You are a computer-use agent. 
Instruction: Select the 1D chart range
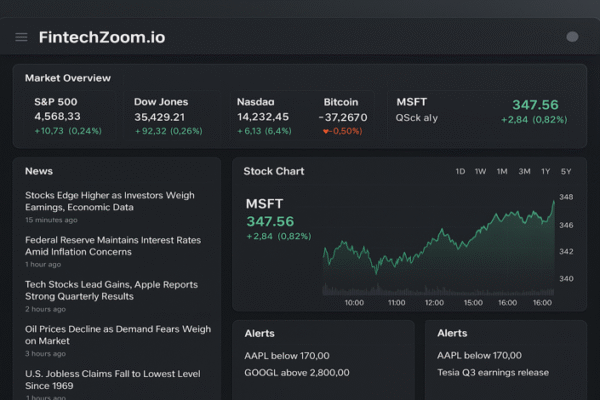[x=460, y=171]
